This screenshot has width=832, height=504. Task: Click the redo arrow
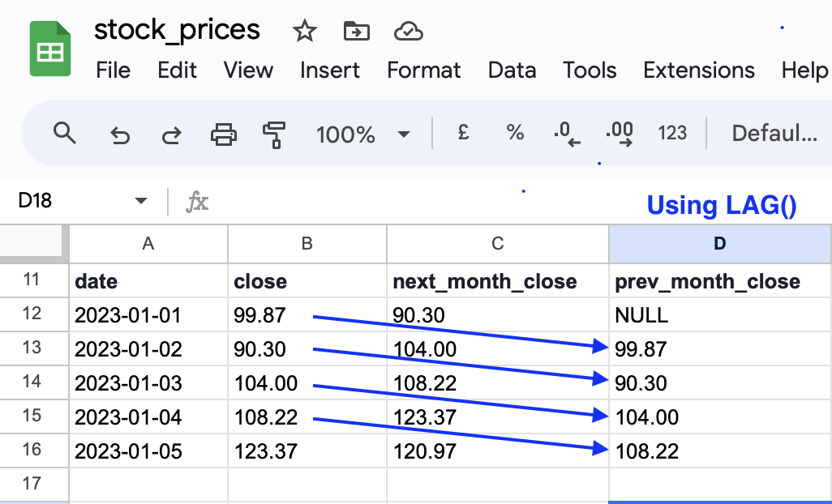(171, 135)
